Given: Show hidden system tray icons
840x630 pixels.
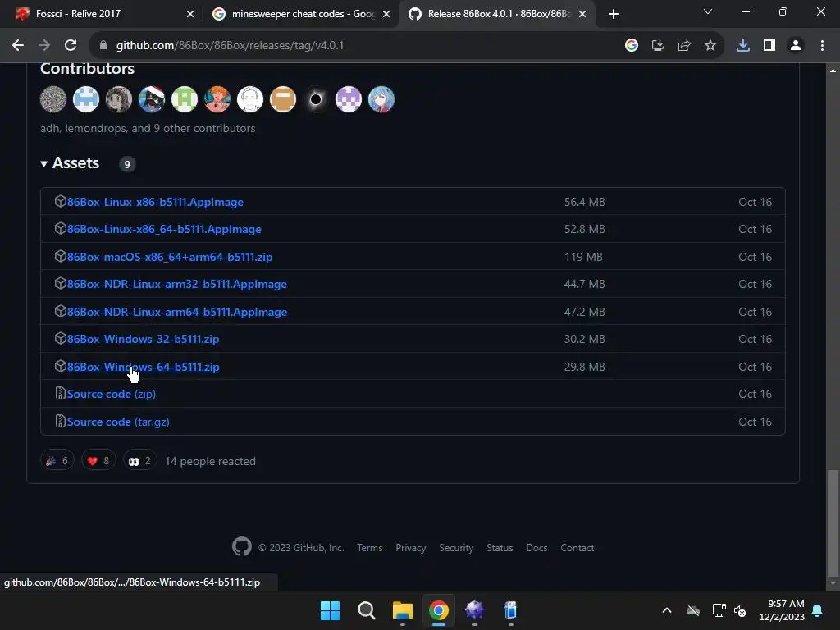Looking at the screenshot, I should [x=667, y=610].
